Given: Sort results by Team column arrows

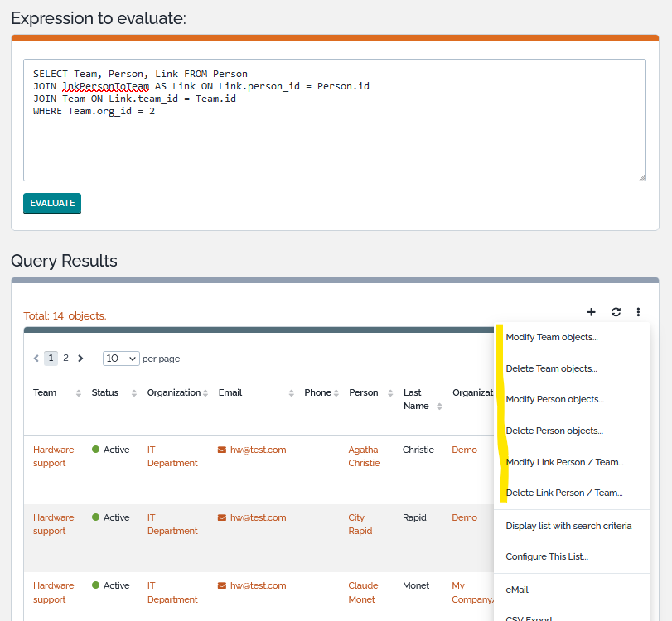Looking at the screenshot, I should [79, 393].
